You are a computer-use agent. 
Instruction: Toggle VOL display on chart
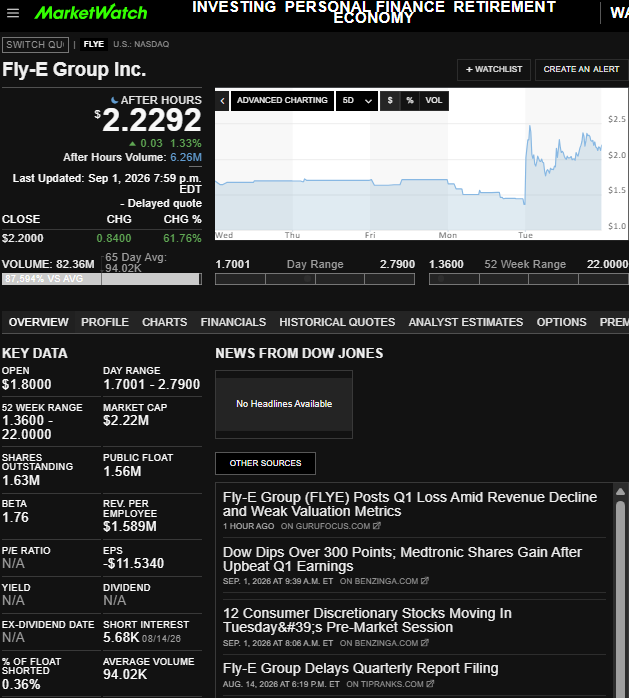pyautogui.click(x=434, y=101)
